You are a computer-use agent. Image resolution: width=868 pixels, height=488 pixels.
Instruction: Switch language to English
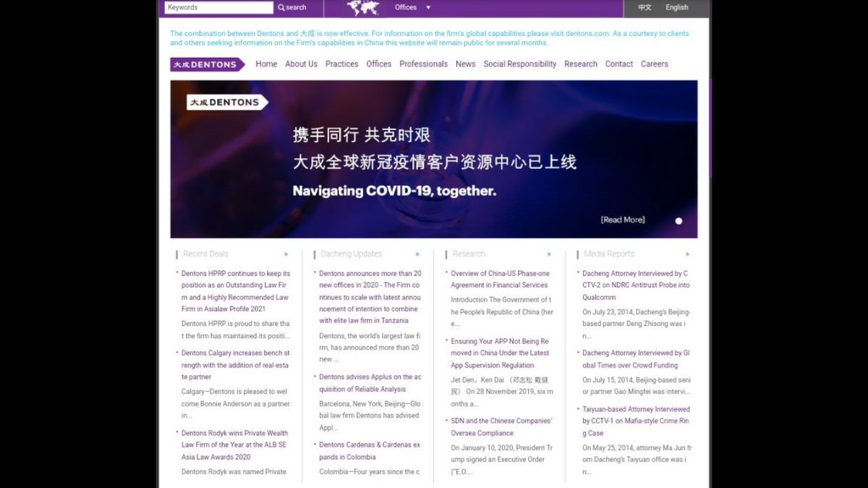[677, 7]
